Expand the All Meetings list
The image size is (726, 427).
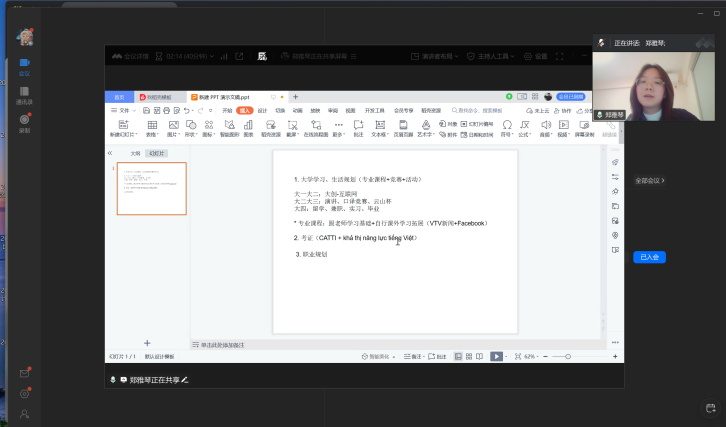(649, 181)
